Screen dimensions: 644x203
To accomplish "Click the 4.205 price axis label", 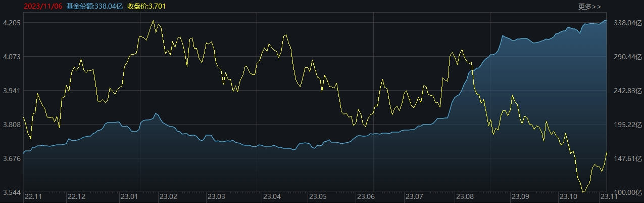I will point(11,23).
